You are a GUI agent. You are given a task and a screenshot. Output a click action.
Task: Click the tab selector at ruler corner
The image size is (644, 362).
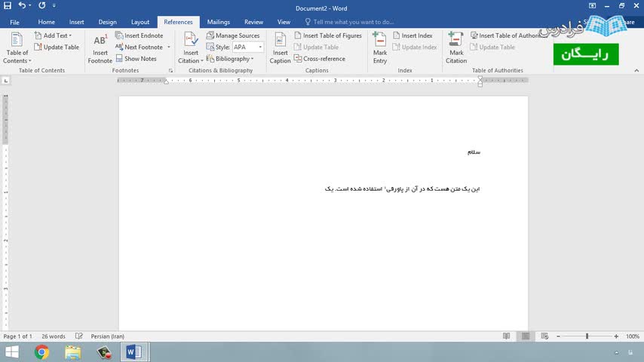pos(6,81)
